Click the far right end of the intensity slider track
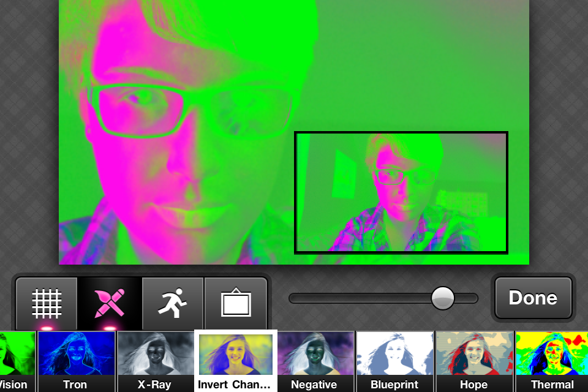588x392 pixels. click(x=474, y=298)
